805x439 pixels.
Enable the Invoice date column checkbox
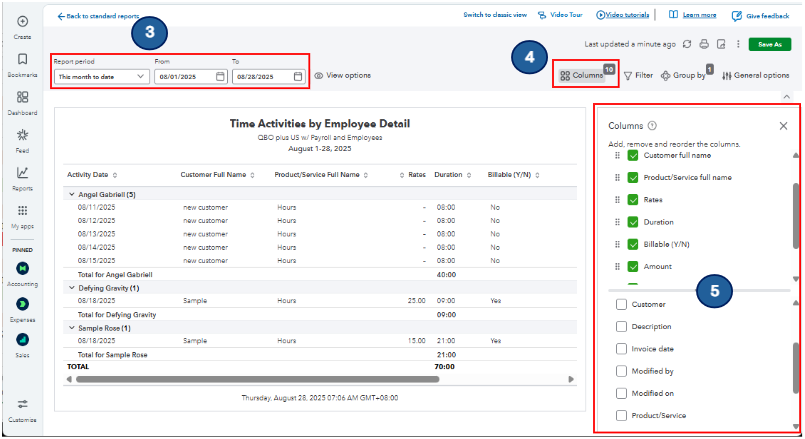pyautogui.click(x=622, y=349)
